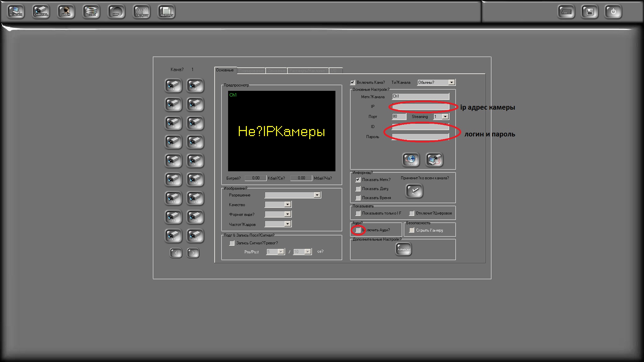Enable Включить Аудио checkbox
This screenshot has width=644, height=362.
(x=358, y=230)
